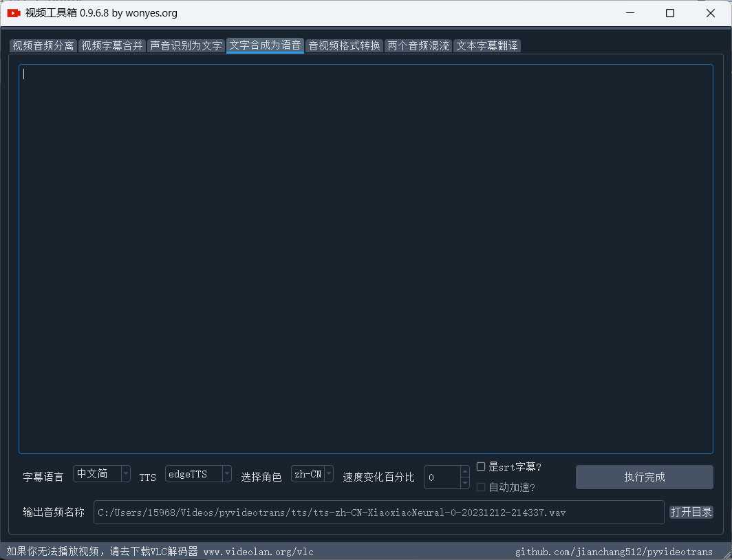Enable the 是srt字幕? checkbox

coord(481,467)
